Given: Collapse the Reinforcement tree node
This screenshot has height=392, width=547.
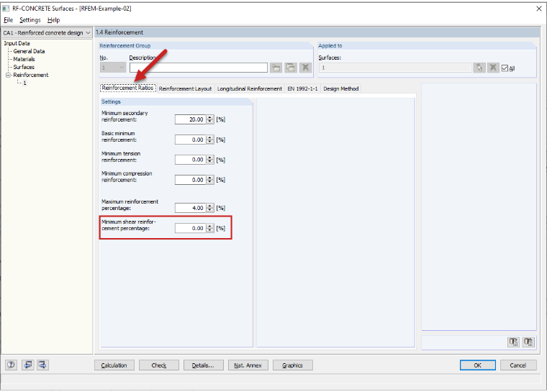Looking at the screenshot, I should [8, 75].
